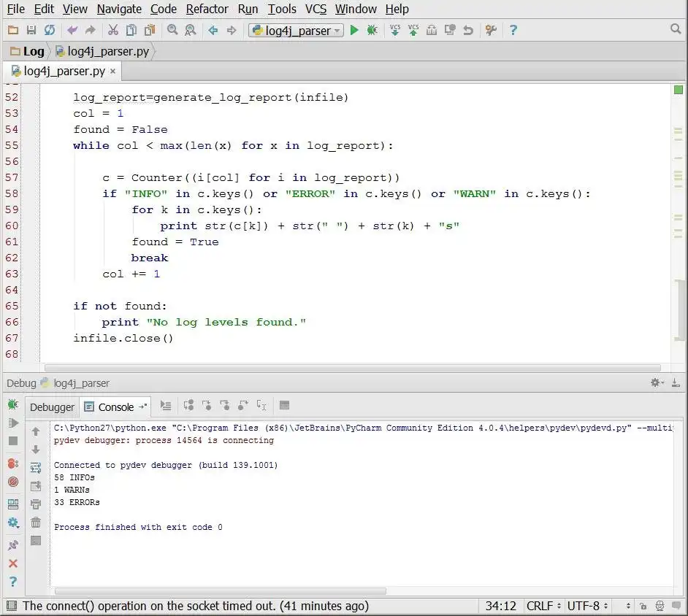Open Debug tool window gear options
This screenshot has width=688, height=616.
657,382
